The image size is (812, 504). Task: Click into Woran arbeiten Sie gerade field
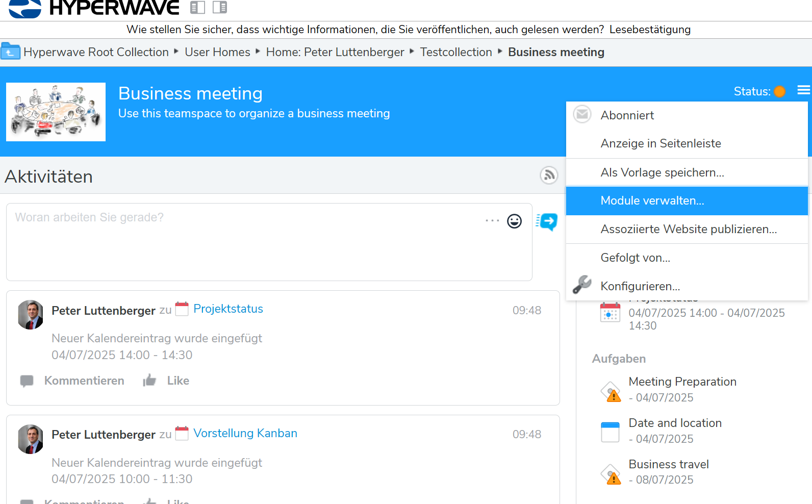[x=269, y=242]
